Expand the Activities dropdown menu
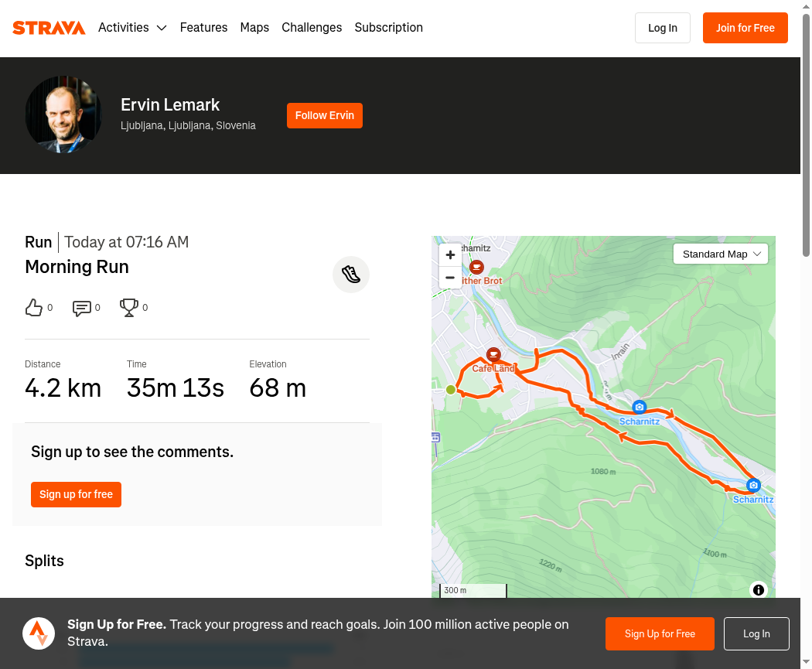The image size is (812, 669). (132, 27)
